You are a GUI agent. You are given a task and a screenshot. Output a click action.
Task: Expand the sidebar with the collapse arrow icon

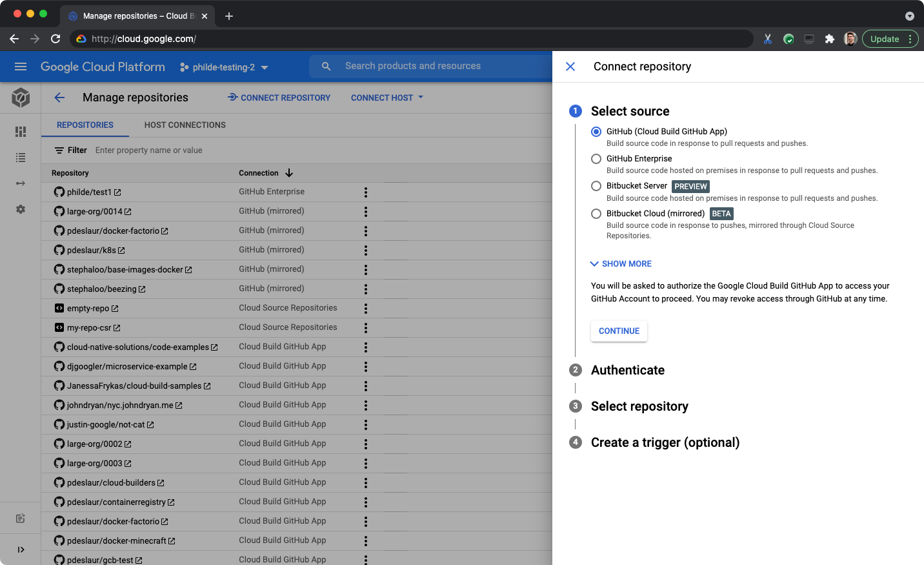click(x=21, y=550)
